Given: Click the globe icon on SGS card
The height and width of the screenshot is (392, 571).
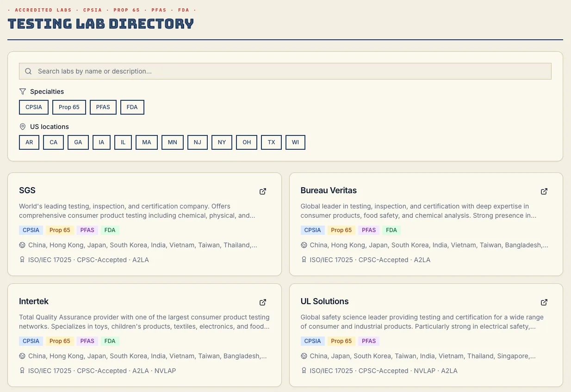Looking at the screenshot, I should [22, 245].
